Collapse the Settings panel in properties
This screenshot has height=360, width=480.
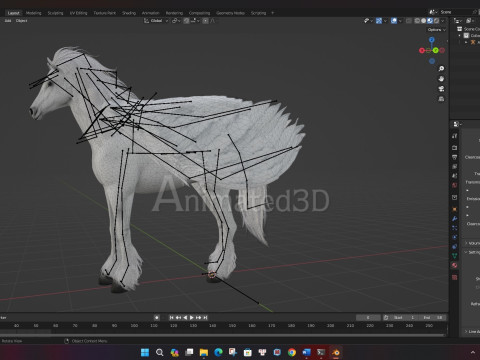472,252
